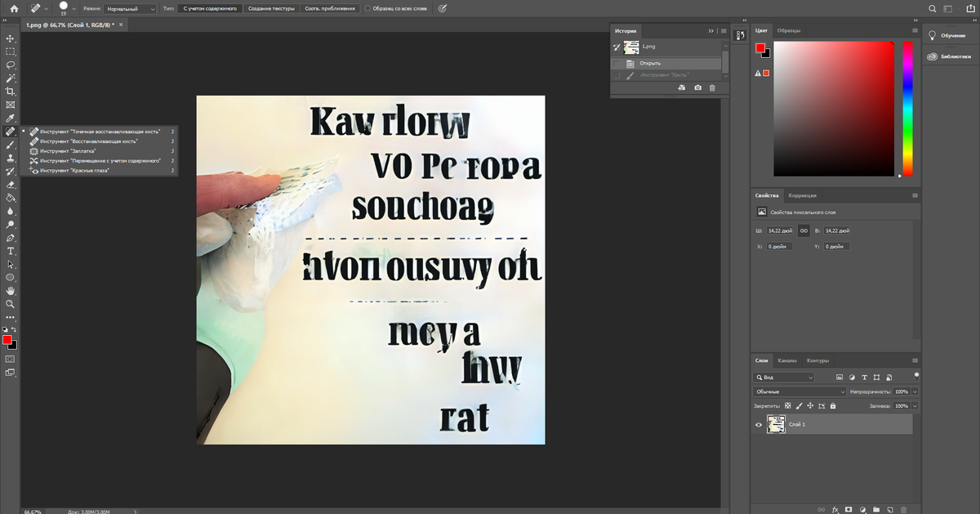Image resolution: width=980 pixels, height=514 pixels.
Task: Click the hue spectrum slider
Action: click(x=906, y=109)
